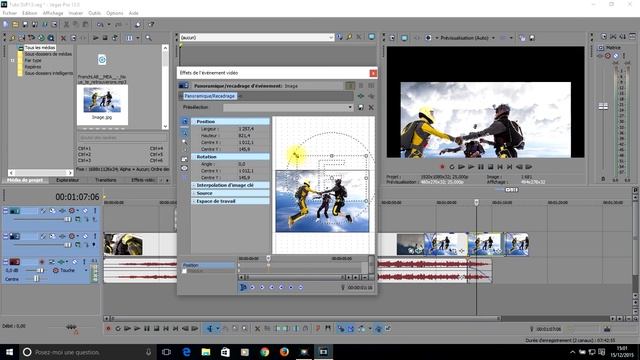The height and width of the screenshot is (360, 640).
Task: Open Track Motion on the first video track
Action: pos(52,211)
